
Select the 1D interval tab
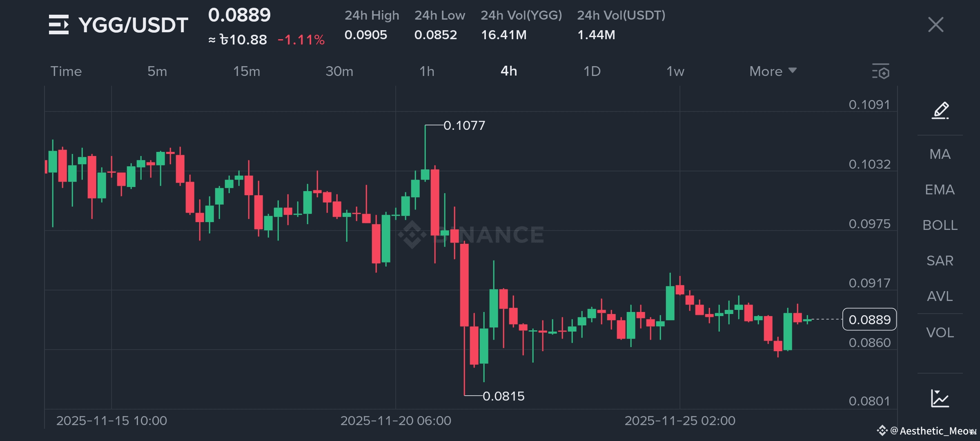pyautogui.click(x=592, y=71)
